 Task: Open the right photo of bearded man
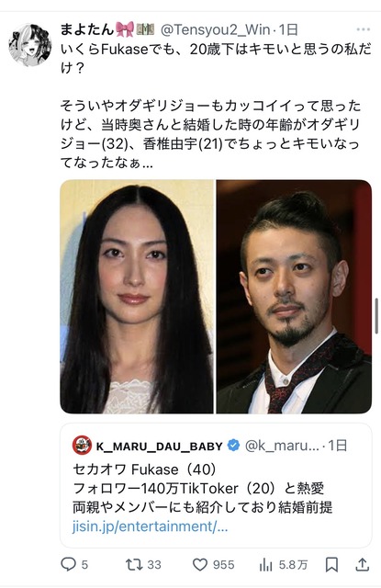tap(294, 297)
